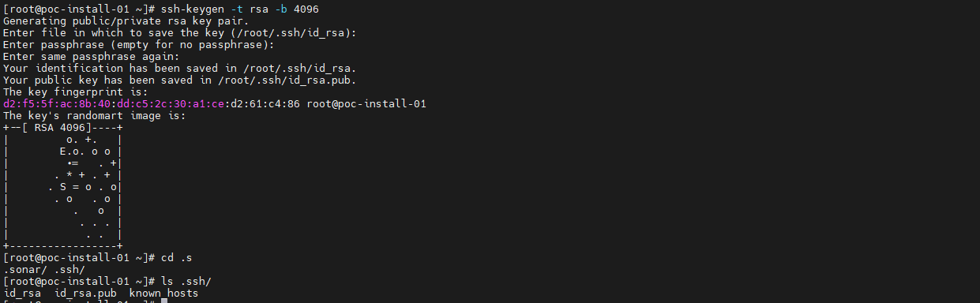Image resolution: width=980 pixels, height=303 pixels.
Task: Click the 'cd .s' command line
Action: point(175,257)
